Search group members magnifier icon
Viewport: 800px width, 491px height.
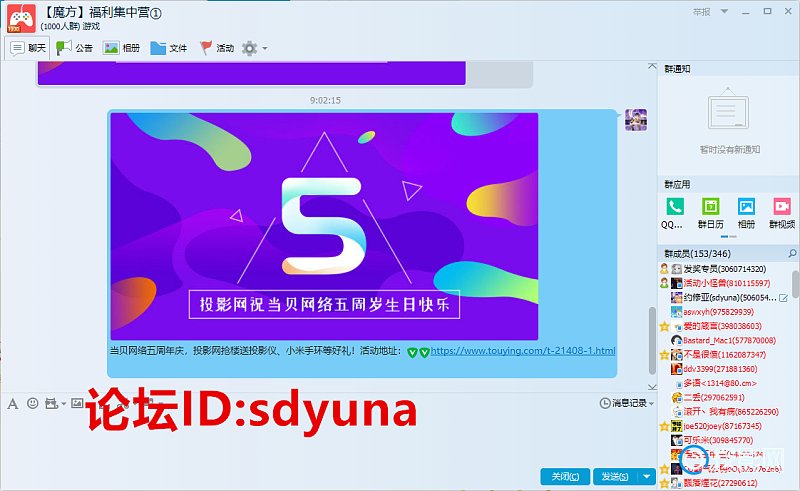click(x=792, y=253)
